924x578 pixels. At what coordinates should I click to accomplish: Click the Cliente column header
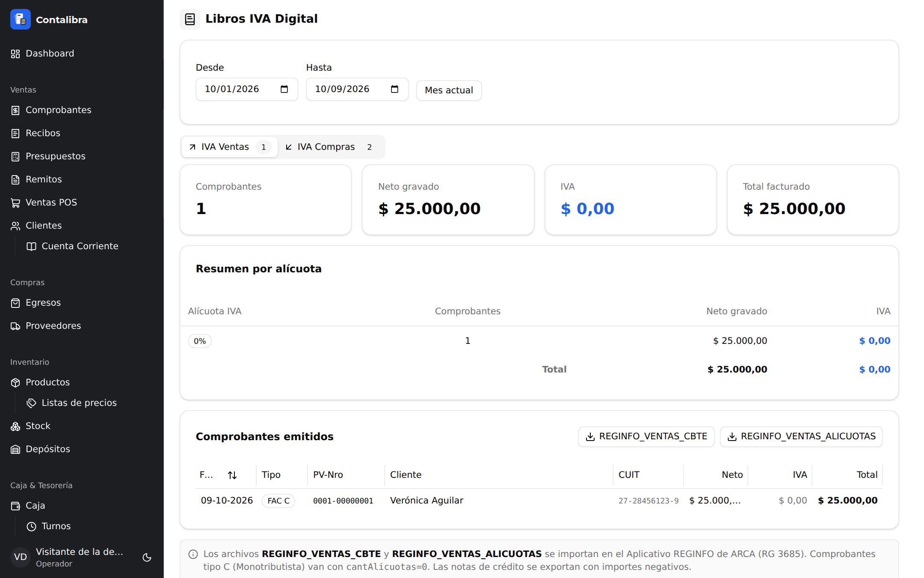(406, 475)
